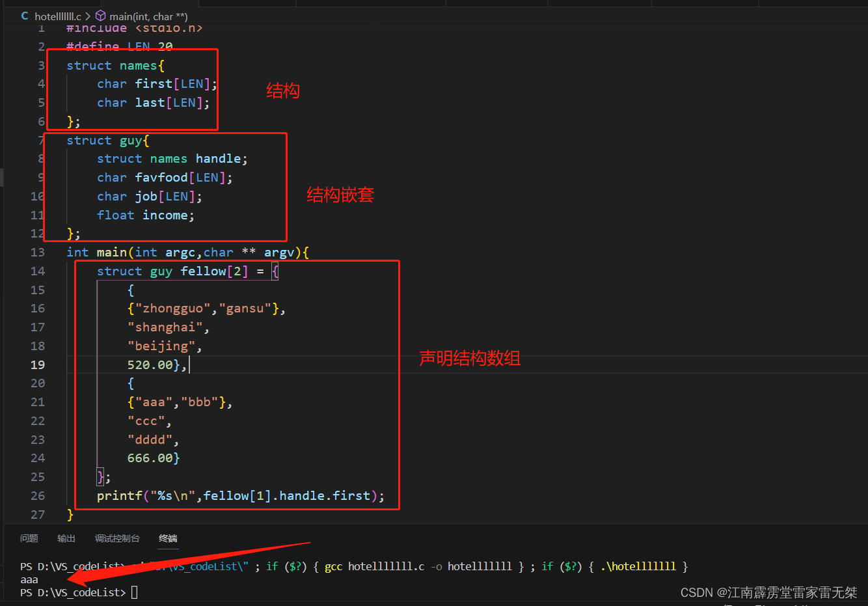Click 'gcc hotelllllll.c -o hotelllllll' in terminal

[418, 566]
